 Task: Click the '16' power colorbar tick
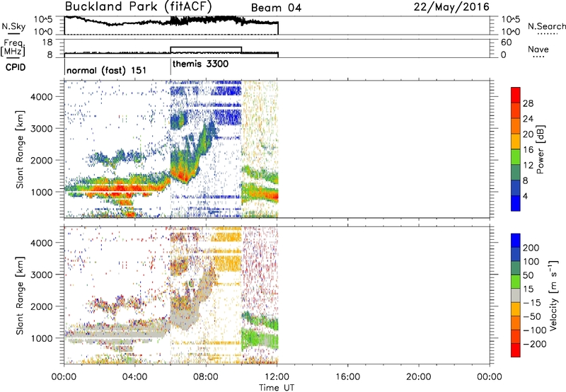[x=528, y=150]
